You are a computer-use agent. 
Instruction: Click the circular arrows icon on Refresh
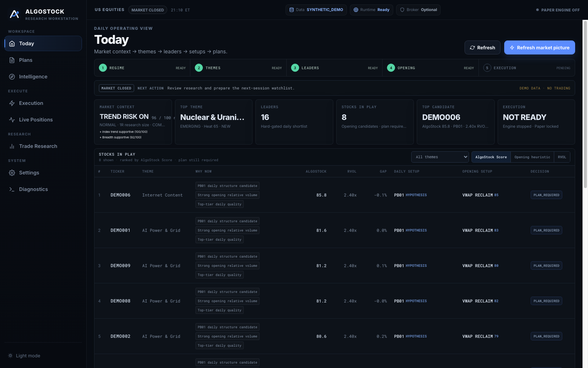pos(472,48)
